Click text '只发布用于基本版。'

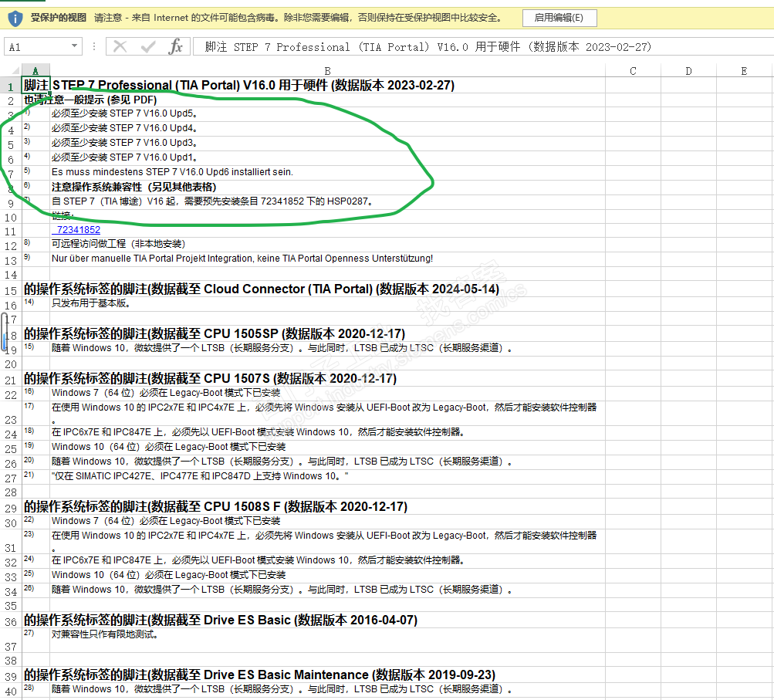(91, 303)
